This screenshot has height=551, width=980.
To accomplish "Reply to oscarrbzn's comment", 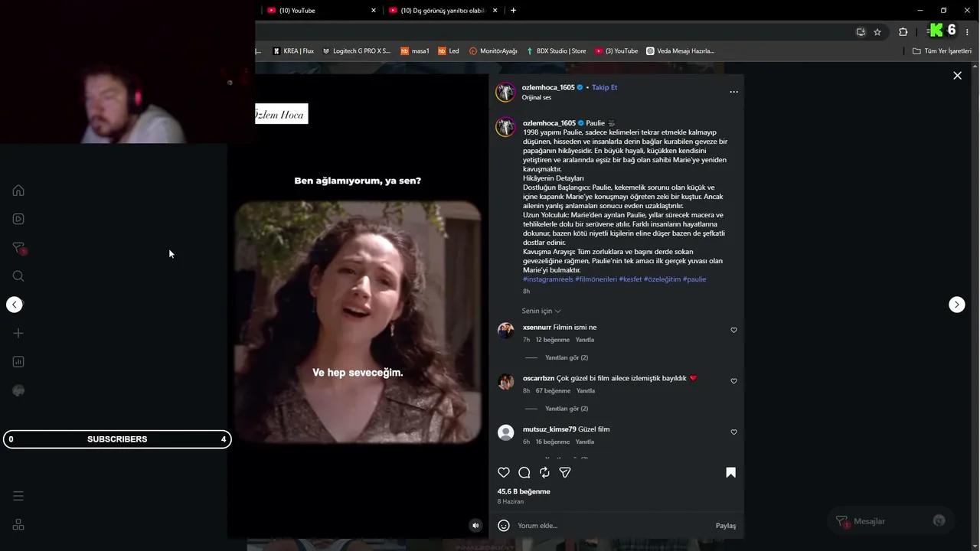I will tap(586, 391).
